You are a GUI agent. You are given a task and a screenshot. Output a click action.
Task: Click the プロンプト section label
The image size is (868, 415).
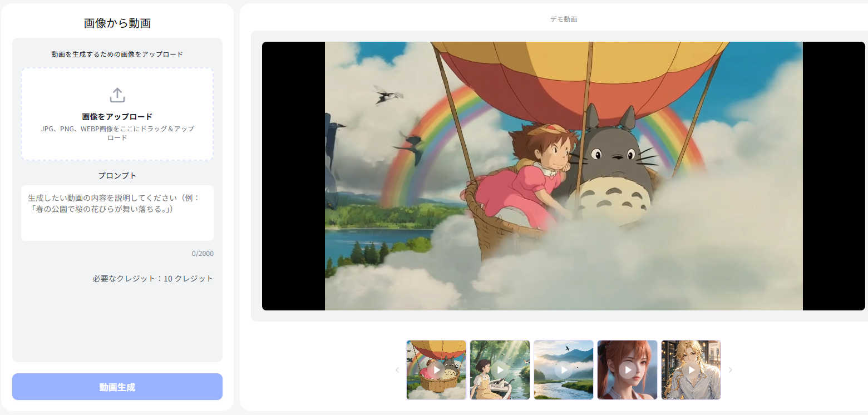(x=117, y=176)
